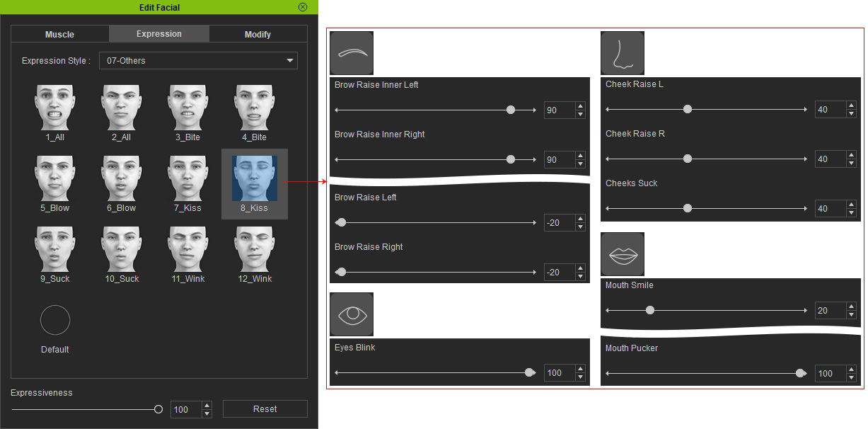Decrease the Eyes Blink value with down arrow
The width and height of the screenshot is (868, 429).
pos(580,377)
